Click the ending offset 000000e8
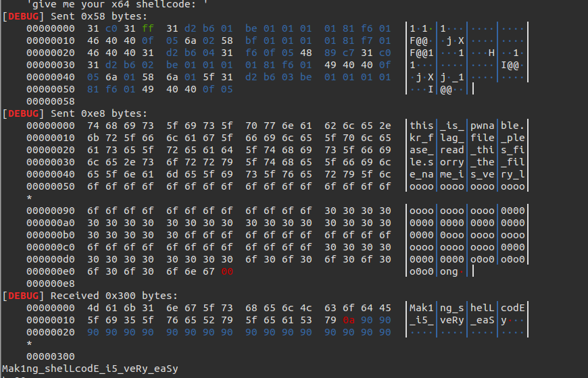The image size is (588, 378). pyautogui.click(x=51, y=283)
